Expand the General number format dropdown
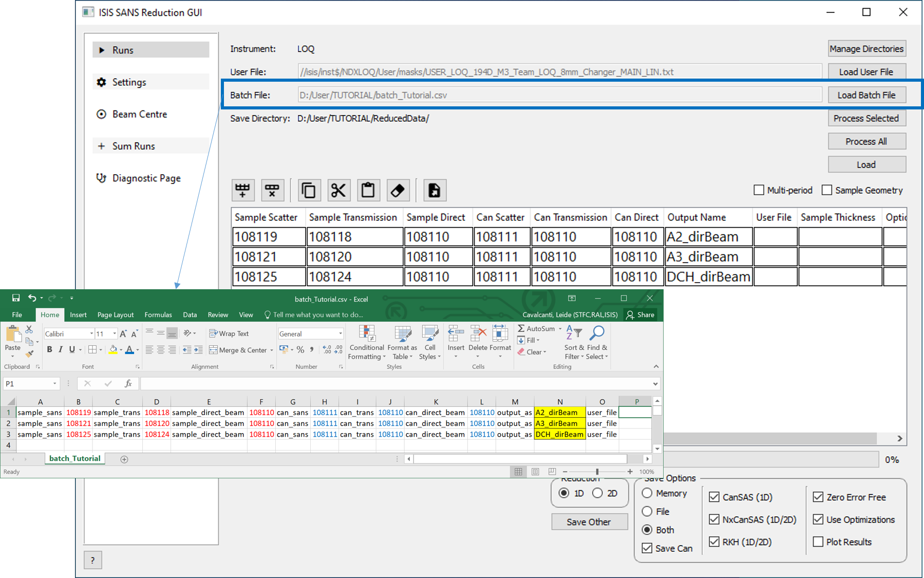The image size is (924, 578). click(340, 334)
